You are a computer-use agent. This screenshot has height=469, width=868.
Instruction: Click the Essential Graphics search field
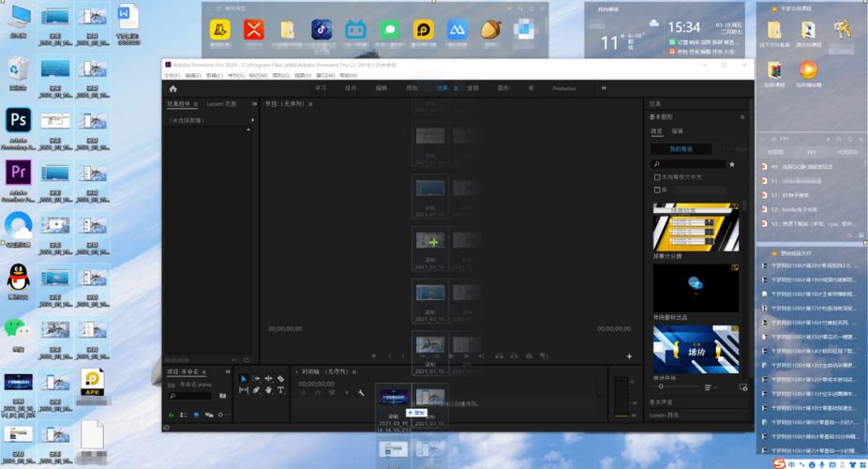pos(688,164)
